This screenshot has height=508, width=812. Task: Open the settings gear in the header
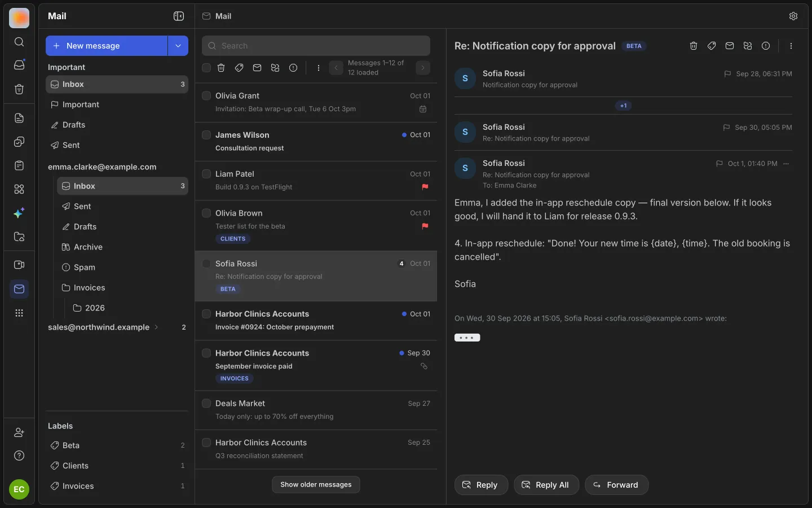[793, 16]
